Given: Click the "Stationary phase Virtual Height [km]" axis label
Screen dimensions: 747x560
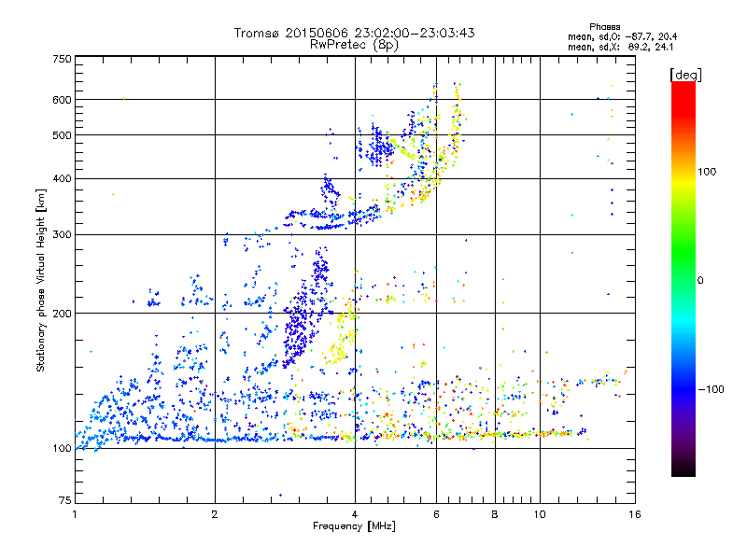Looking at the screenshot, I should click(41, 281).
